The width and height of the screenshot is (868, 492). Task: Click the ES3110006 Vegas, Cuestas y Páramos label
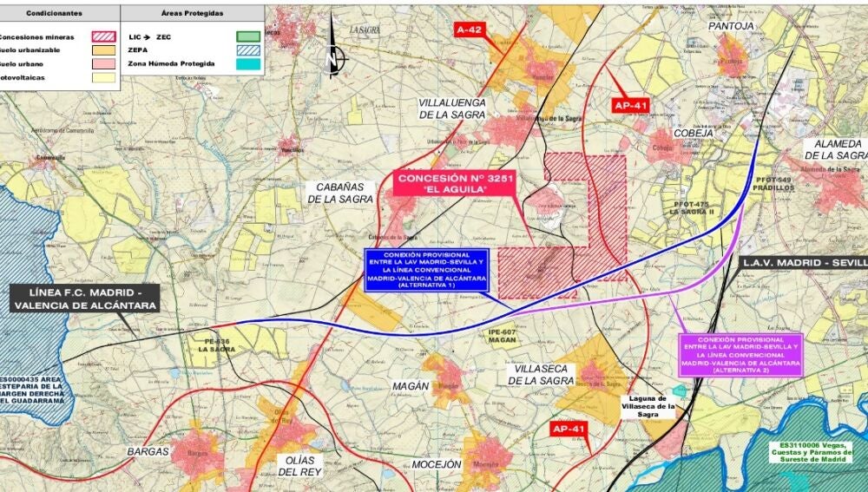[811, 451]
